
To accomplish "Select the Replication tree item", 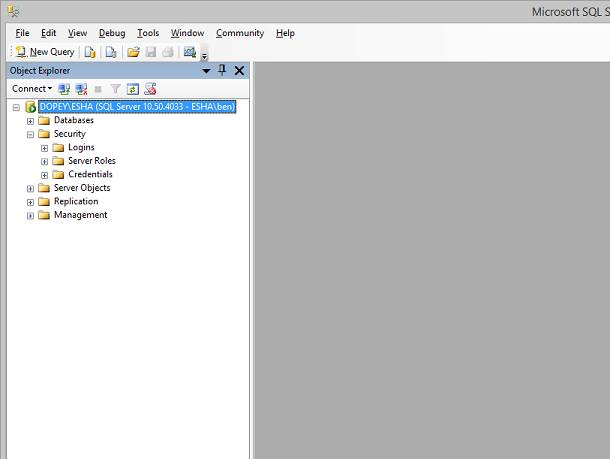I will (x=76, y=201).
